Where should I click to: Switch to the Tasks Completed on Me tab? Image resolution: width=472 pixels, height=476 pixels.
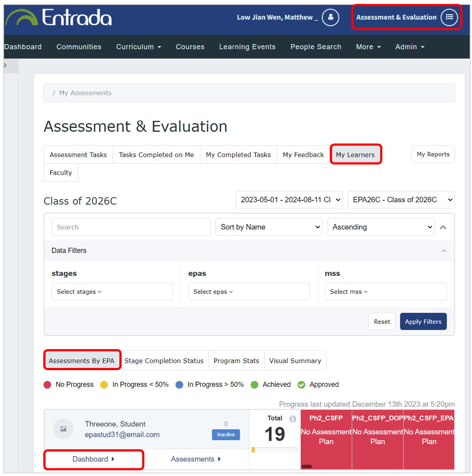coord(156,155)
